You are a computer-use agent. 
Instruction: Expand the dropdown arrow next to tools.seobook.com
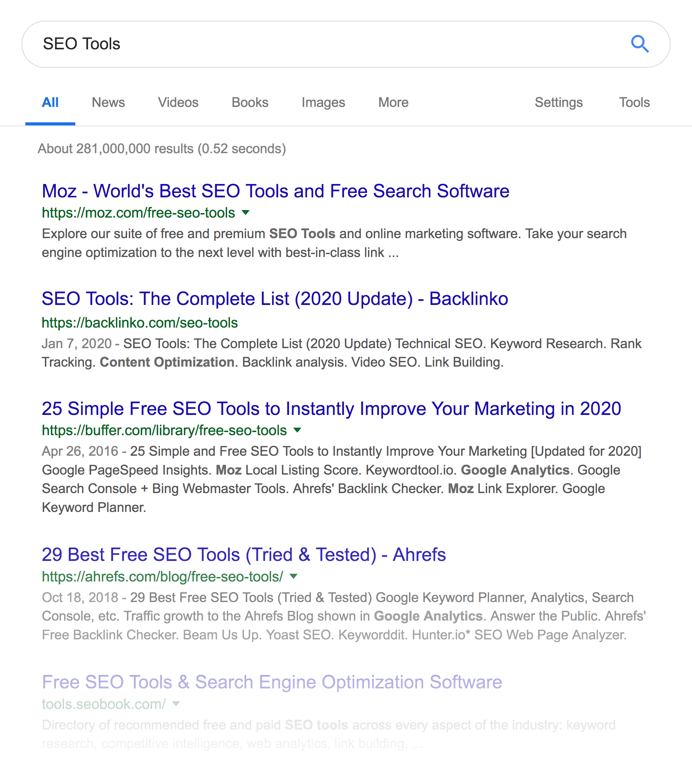[176, 703]
